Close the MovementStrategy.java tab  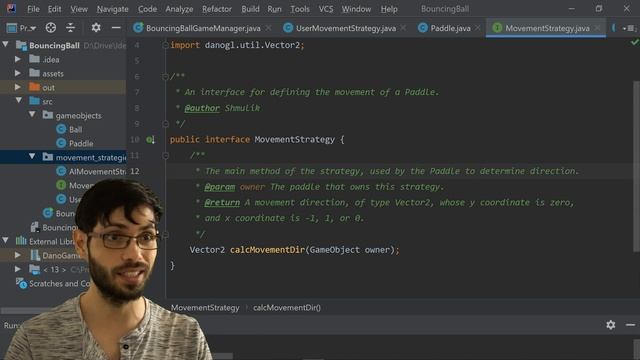597,28
